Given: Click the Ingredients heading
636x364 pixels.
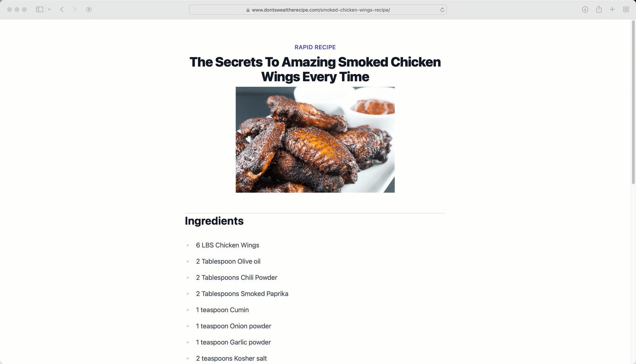Looking at the screenshot, I should point(214,221).
